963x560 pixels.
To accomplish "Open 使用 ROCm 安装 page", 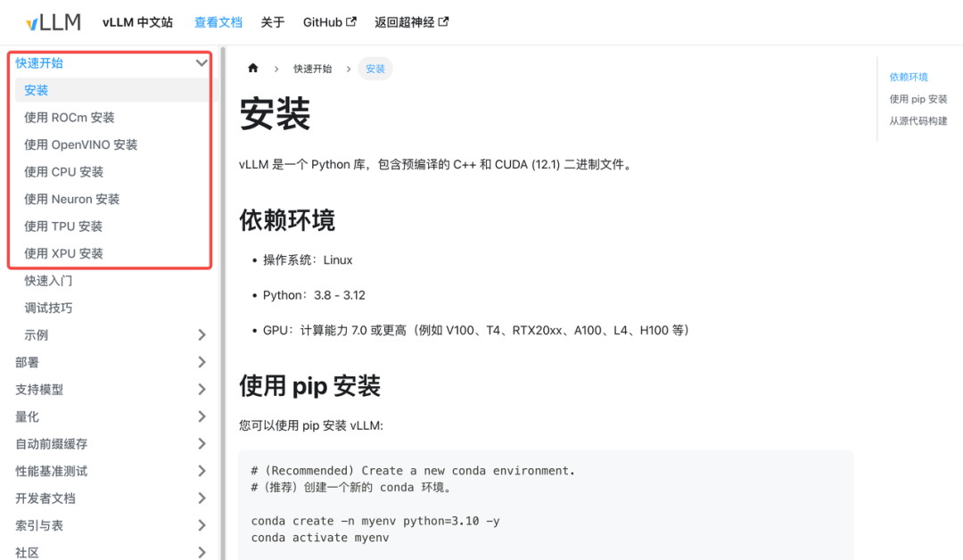I will pos(70,118).
